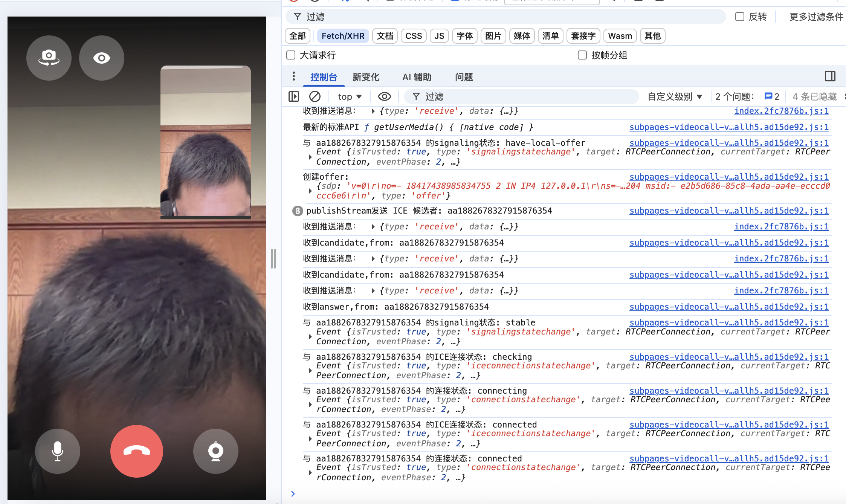Tick the 按帧分组 checkbox
This screenshot has height=504, width=846.
click(582, 55)
